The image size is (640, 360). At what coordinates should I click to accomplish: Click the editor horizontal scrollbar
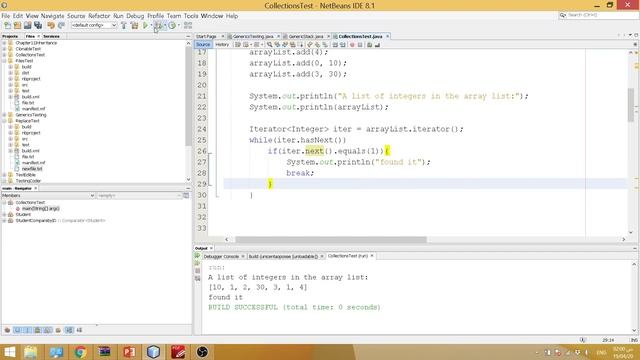(331, 240)
